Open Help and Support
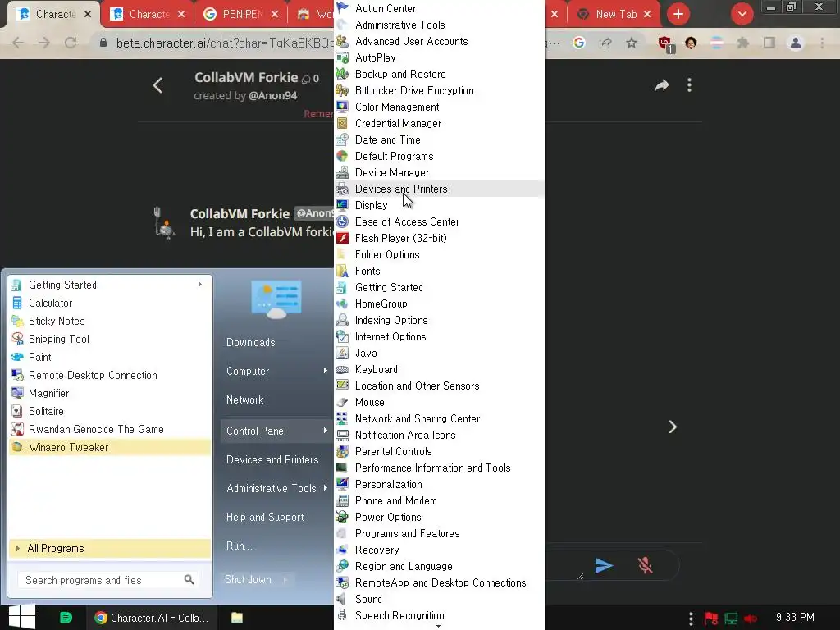Viewport: 840px width, 630px height. click(265, 517)
